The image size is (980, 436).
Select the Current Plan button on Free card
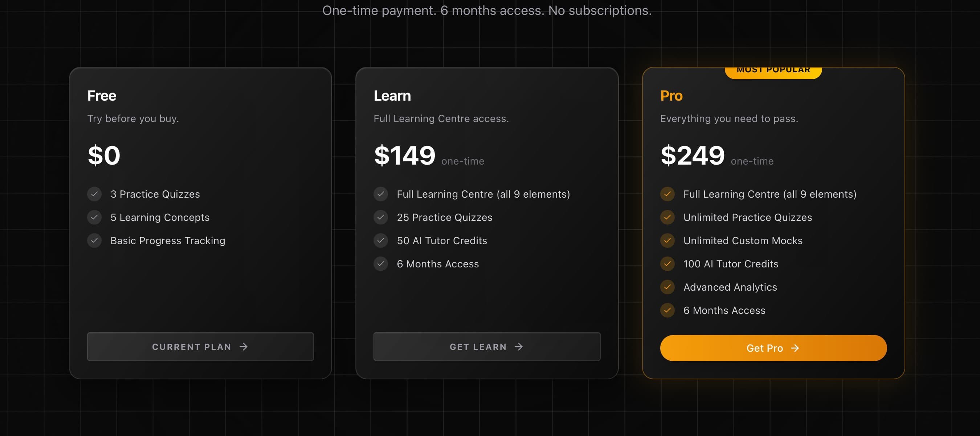pos(200,347)
